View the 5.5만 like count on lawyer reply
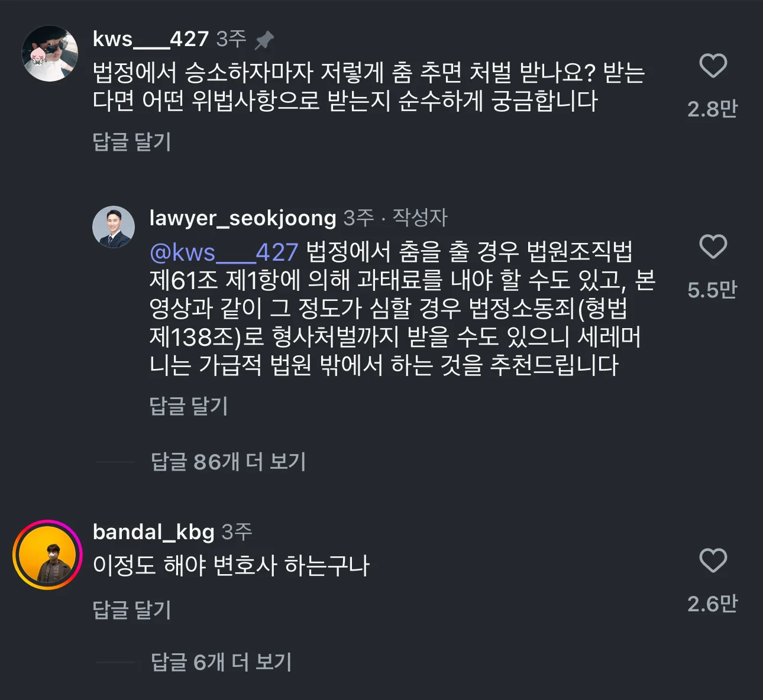 point(712,290)
